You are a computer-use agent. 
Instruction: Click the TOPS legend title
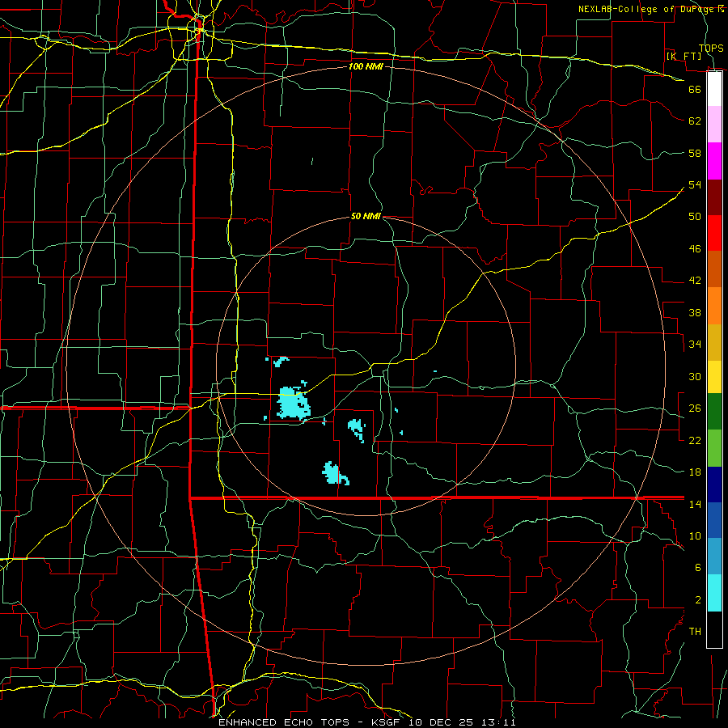click(x=711, y=48)
